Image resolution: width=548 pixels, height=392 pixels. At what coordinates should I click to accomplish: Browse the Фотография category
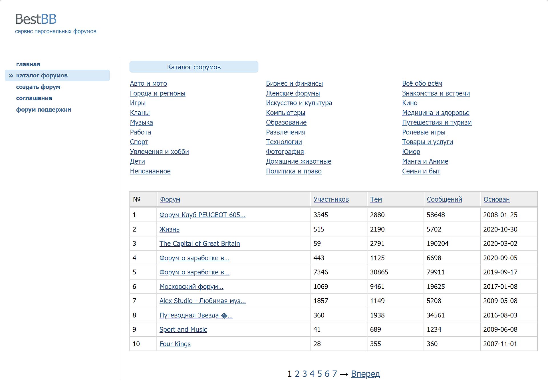(x=285, y=152)
